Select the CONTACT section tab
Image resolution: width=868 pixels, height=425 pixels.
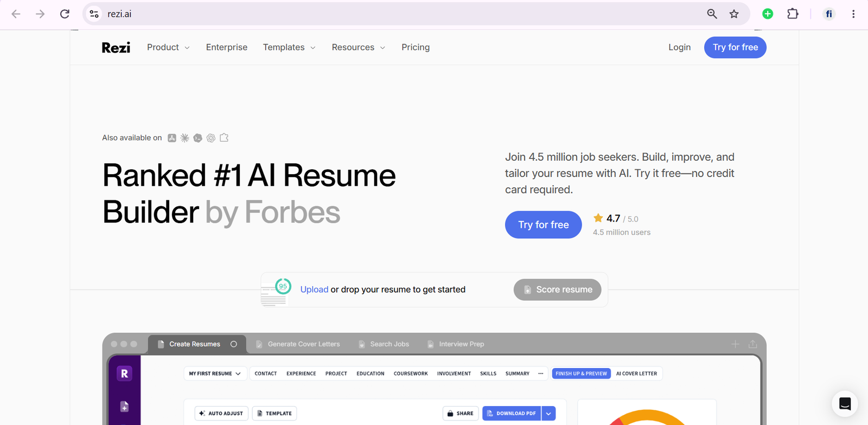(x=266, y=373)
